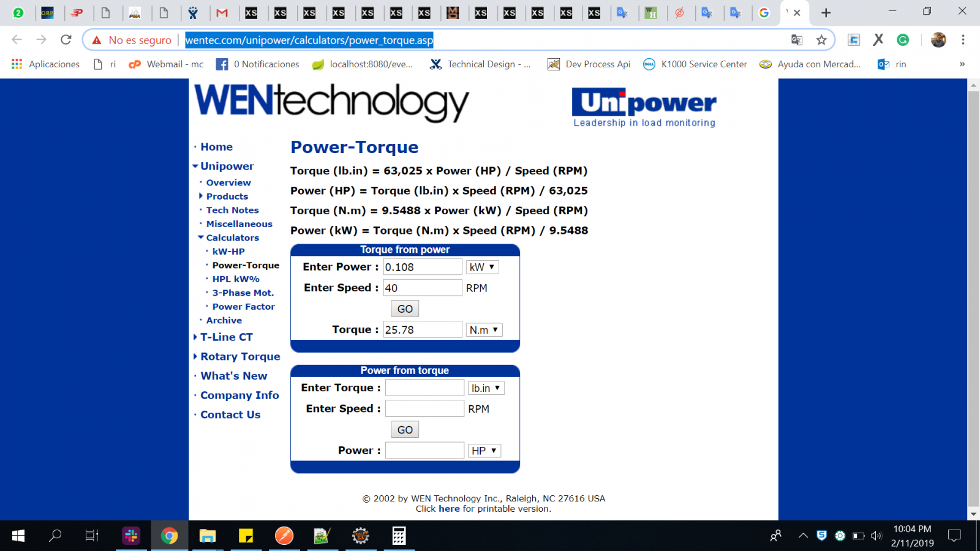Open the Calculator app from the taskbar
This screenshot has height=551, width=980.
pos(399,536)
